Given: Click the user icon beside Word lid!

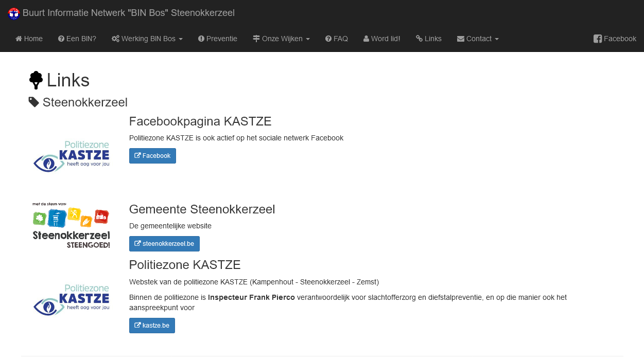Looking at the screenshot, I should click(366, 39).
